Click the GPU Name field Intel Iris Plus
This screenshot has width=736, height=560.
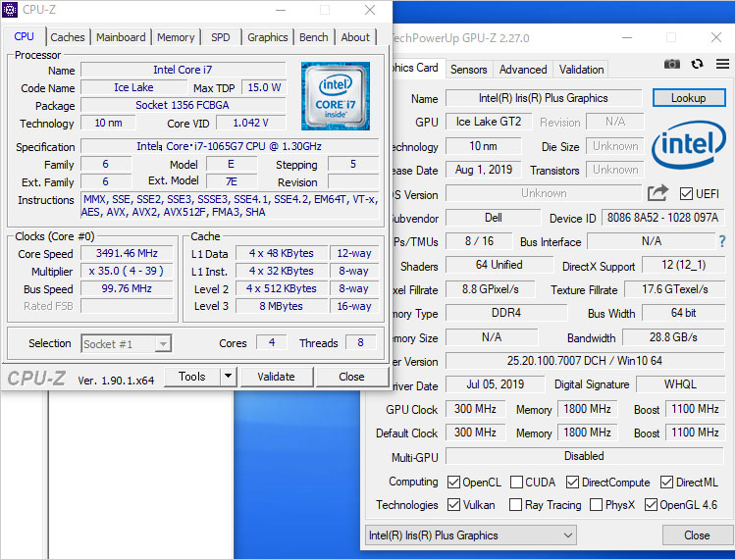(544, 98)
